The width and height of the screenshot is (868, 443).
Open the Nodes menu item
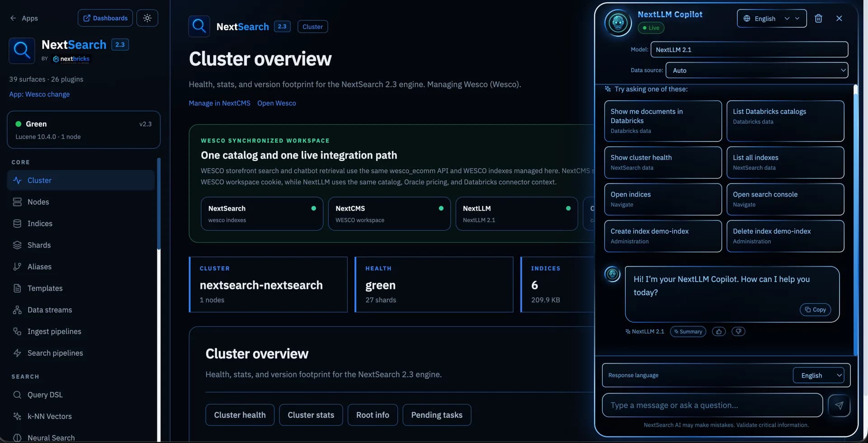point(81,202)
